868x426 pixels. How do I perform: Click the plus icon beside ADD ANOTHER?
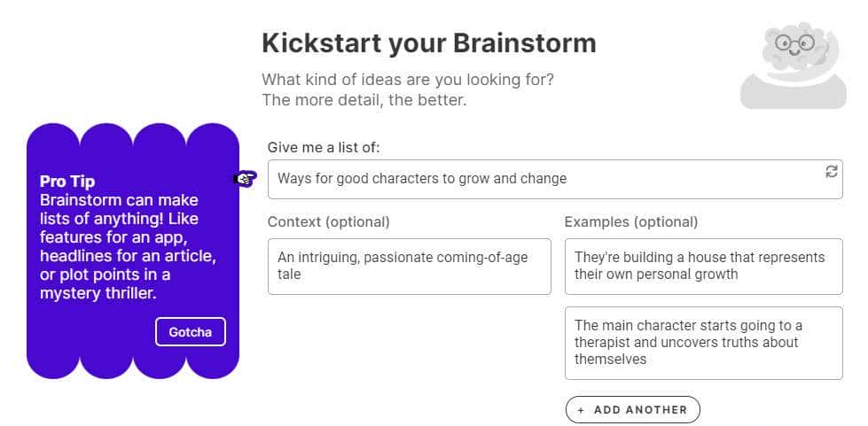[581, 410]
